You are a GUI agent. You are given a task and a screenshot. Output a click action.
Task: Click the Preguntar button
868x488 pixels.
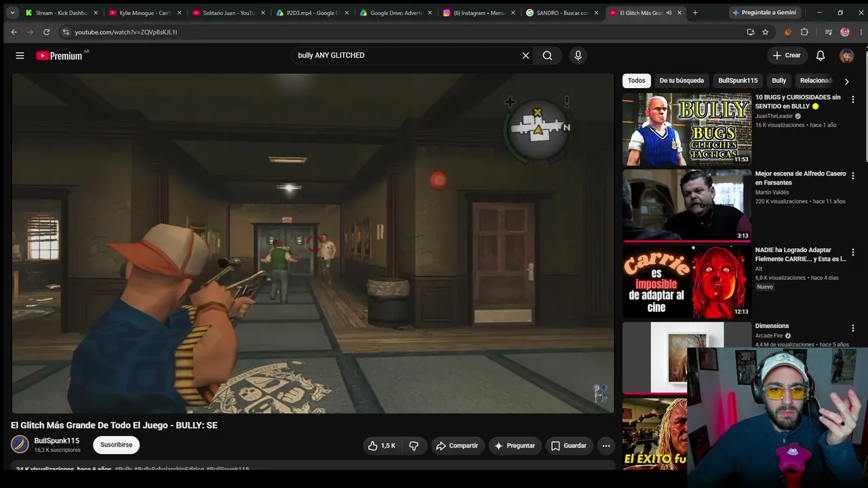(515, 445)
